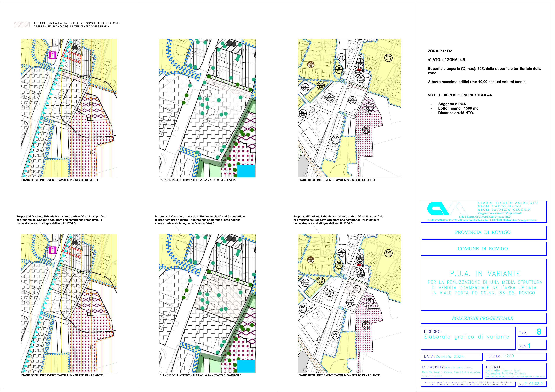The image size is (555, 392).
Task: Click the 'Altezza massima edifici (m)' line
Action: [x=477, y=82]
